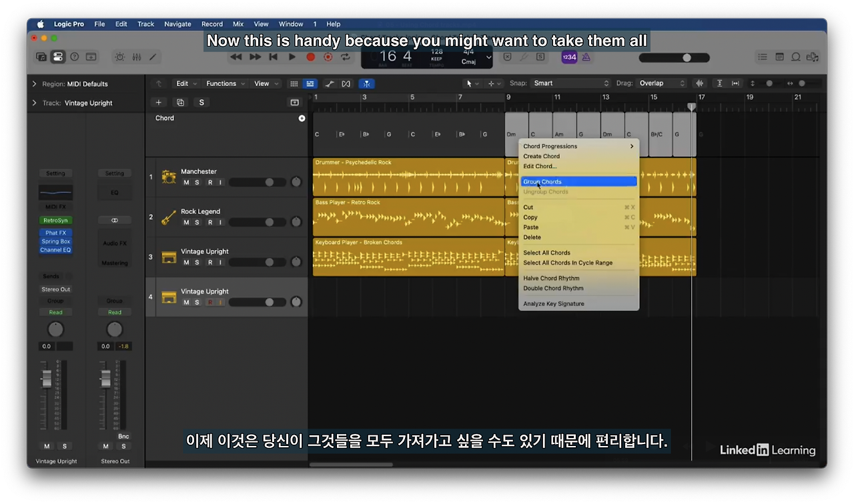Image resolution: width=854 pixels, height=504 pixels.
Task: Mute the Manchester track
Action: click(x=186, y=182)
